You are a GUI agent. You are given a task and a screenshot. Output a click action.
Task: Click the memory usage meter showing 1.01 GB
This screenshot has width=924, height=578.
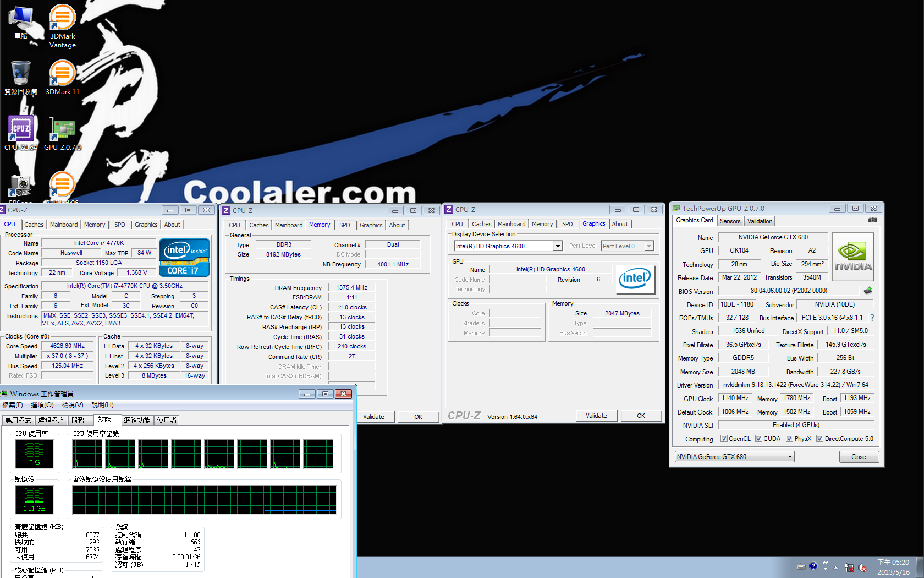click(34, 499)
